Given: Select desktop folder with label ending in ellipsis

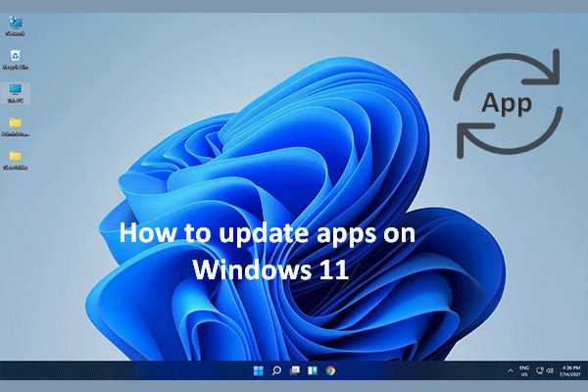Looking at the screenshot, I should tap(15, 126).
